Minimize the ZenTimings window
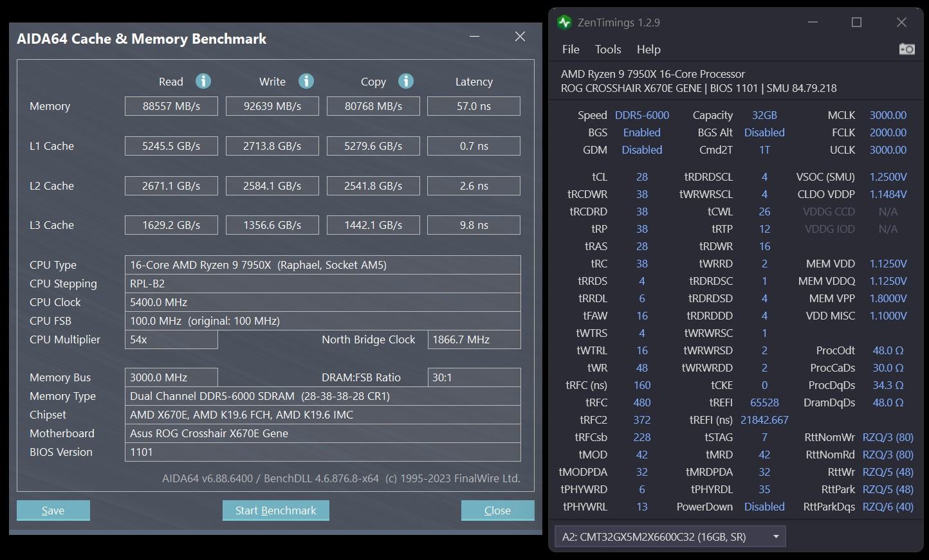 (x=813, y=23)
